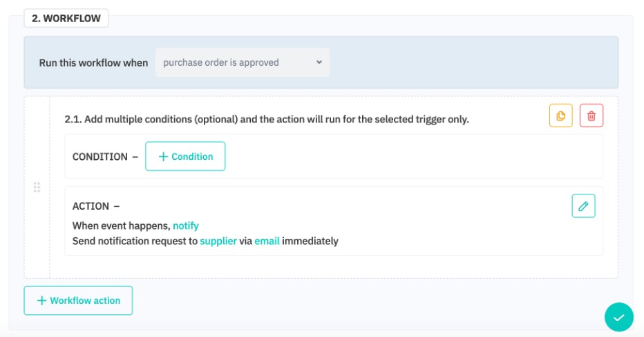Click the chevron arrow of trigger select
Image resolution: width=644 pixels, height=337 pixels.
click(x=319, y=62)
